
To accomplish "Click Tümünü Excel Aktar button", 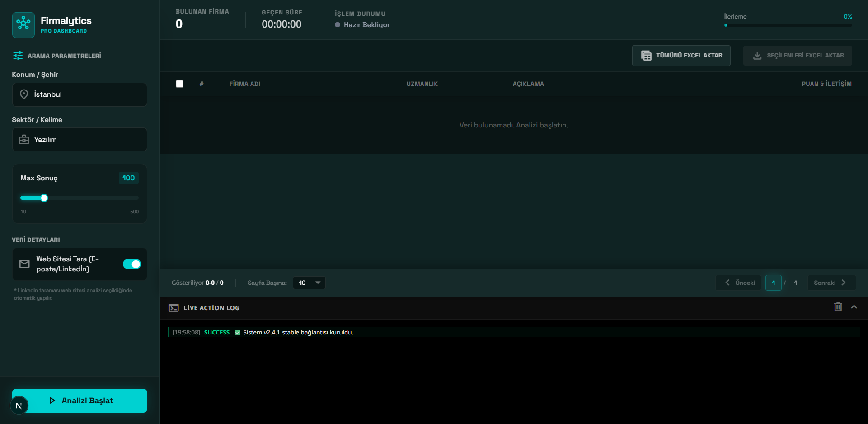I will click(x=681, y=56).
